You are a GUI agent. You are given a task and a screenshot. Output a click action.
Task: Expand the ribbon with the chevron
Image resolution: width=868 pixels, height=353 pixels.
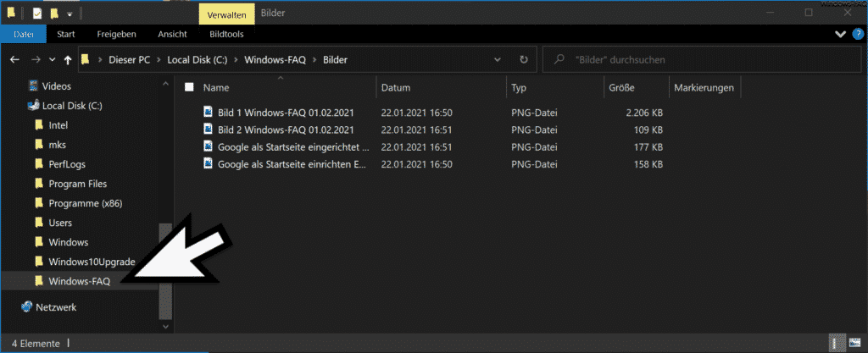pyautogui.click(x=840, y=34)
